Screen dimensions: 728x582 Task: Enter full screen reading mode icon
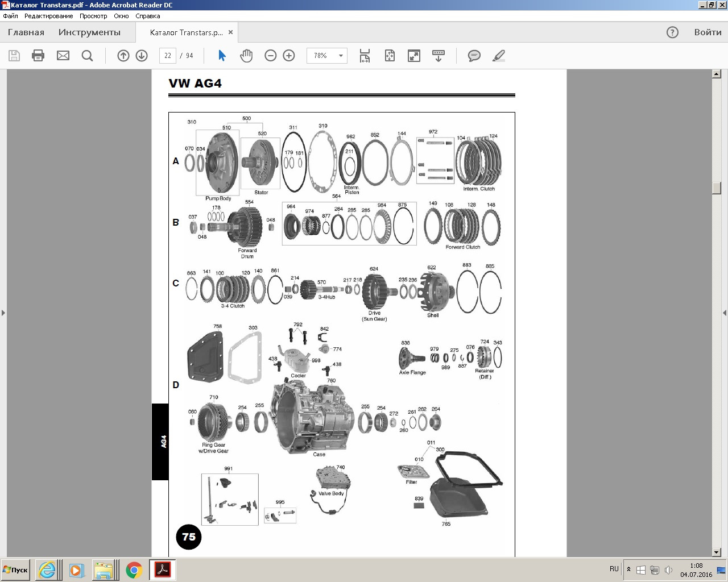pyautogui.click(x=414, y=56)
